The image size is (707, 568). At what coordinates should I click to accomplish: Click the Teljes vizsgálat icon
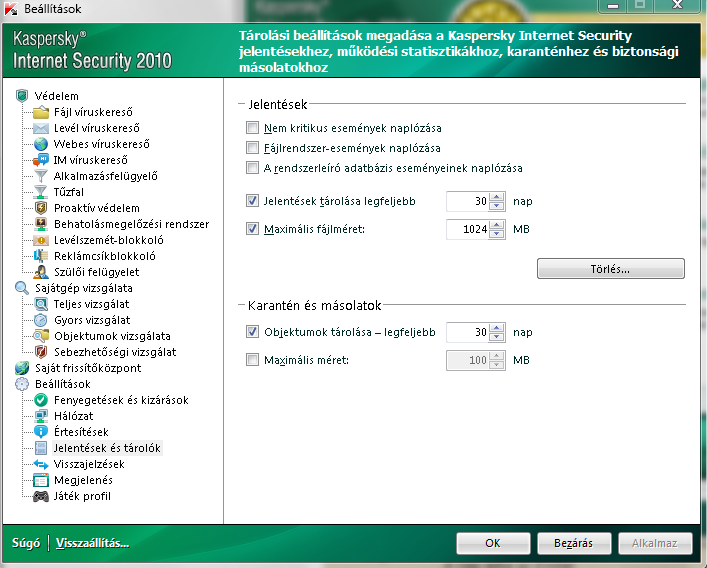41,304
